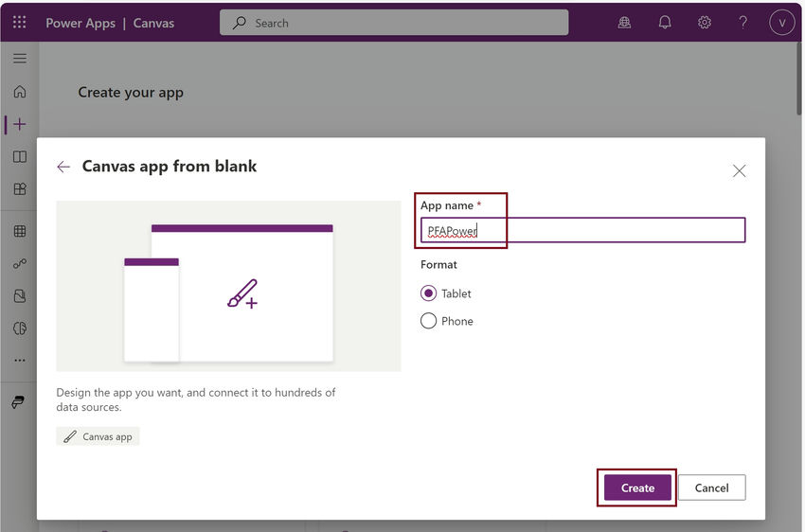
Task: Click the Search box in header
Action: click(x=394, y=23)
